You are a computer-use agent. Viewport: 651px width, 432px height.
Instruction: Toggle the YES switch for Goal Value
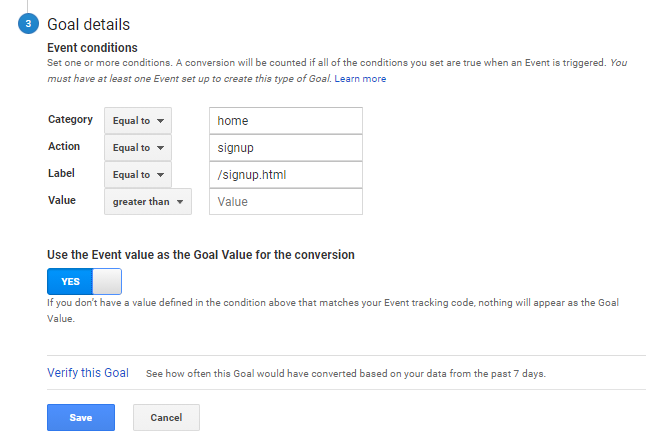click(x=84, y=280)
